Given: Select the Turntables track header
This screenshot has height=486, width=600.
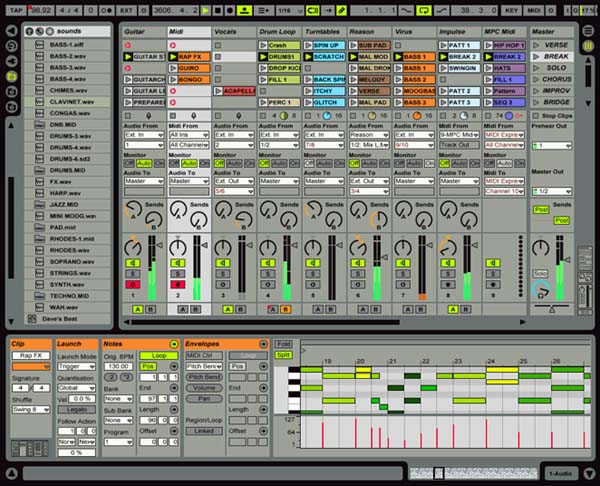Looking at the screenshot, I should (324, 32).
